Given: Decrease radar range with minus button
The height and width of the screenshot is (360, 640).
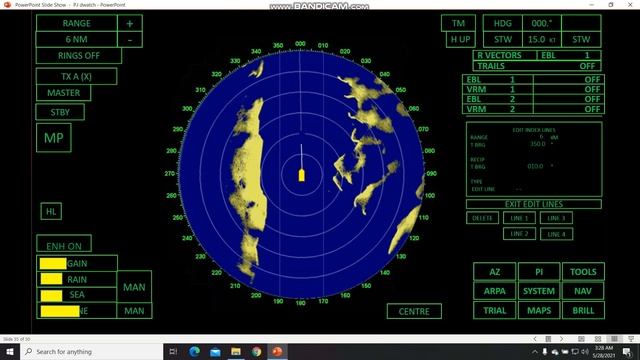Looking at the screenshot, I should coord(130,40).
